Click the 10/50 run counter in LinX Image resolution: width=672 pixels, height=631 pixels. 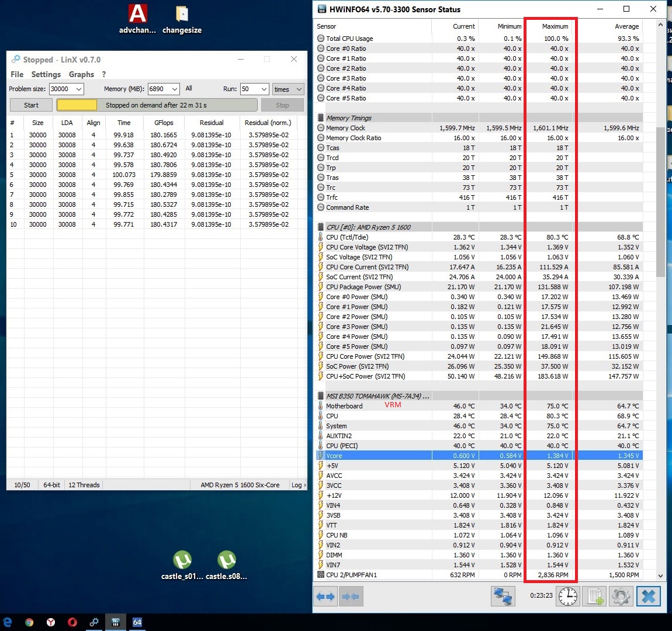(22, 485)
